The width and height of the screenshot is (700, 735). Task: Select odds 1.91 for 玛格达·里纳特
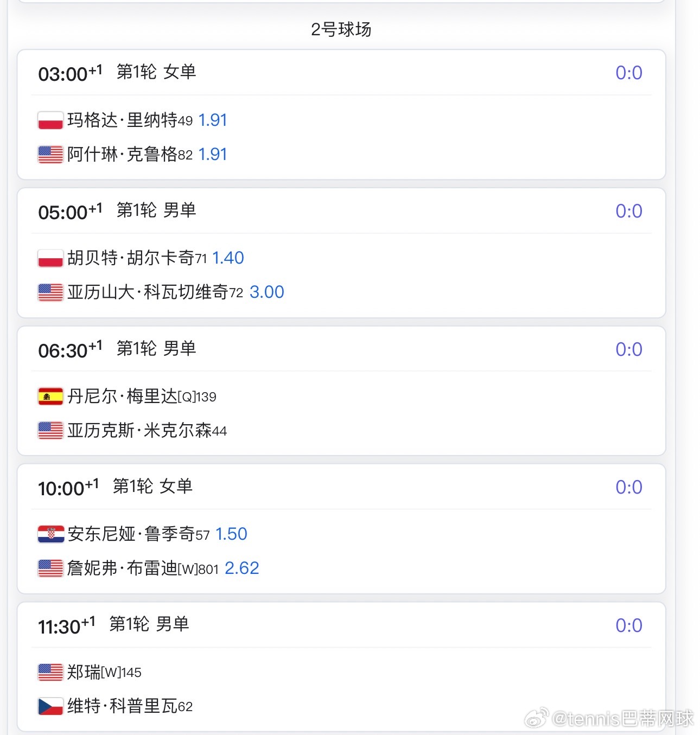pyautogui.click(x=213, y=120)
